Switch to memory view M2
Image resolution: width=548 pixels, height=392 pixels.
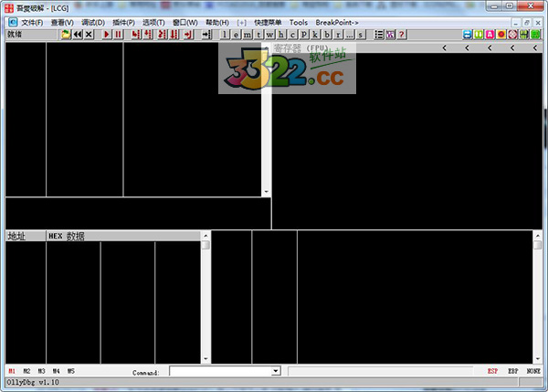[26, 371]
